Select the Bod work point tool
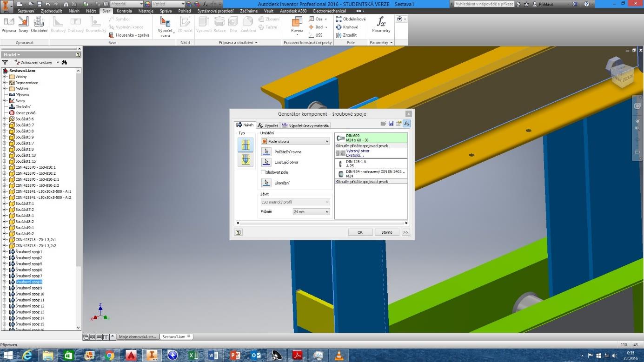 (x=318, y=27)
